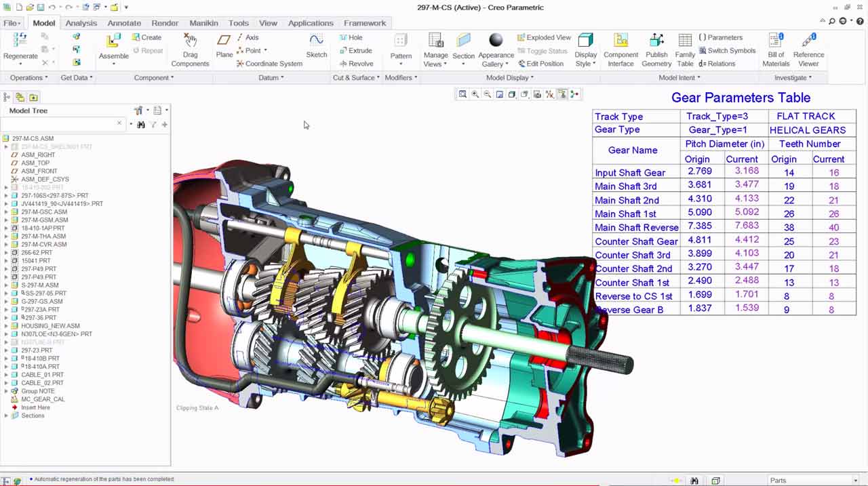Viewport: 868px width, 486px height.
Task: Expand the Operations group dropdown
Action: point(28,78)
